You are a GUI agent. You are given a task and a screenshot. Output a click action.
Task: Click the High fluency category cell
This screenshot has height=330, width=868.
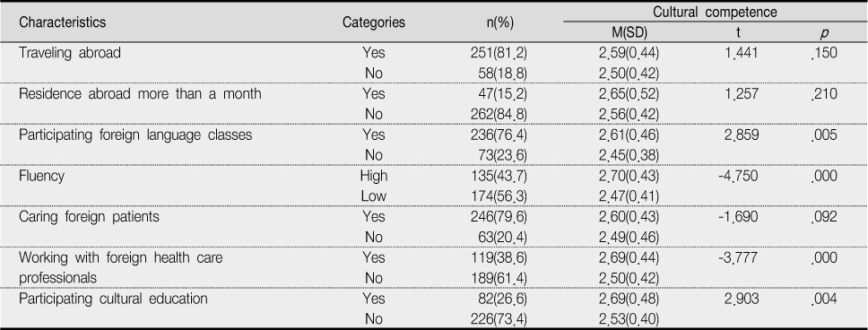[x=374, y=176]
